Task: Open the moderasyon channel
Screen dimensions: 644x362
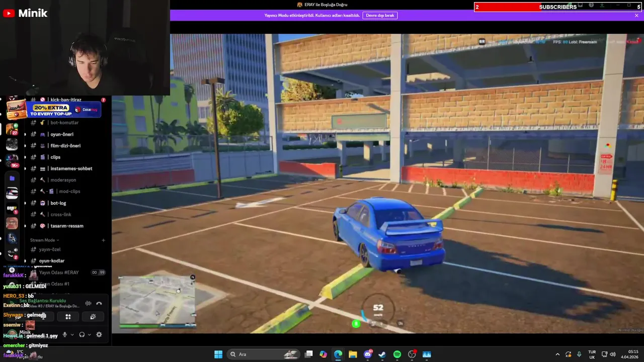Action: point(63,180)
